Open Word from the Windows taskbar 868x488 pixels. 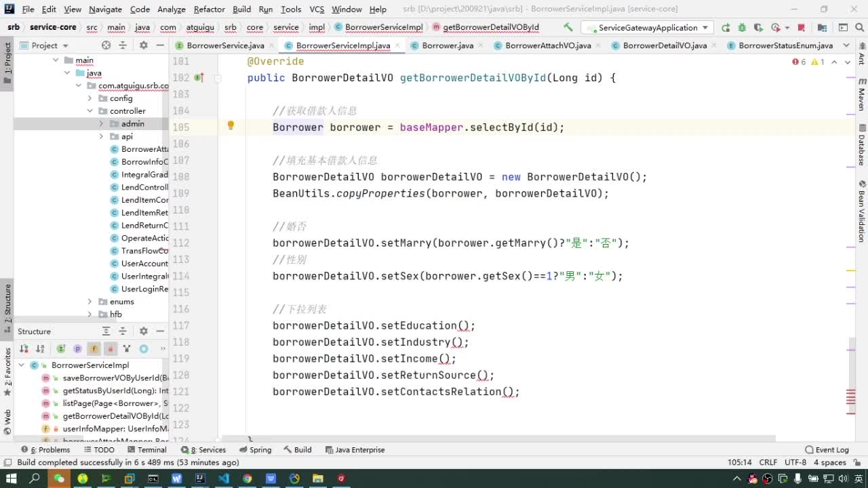click(x=176, y=479)
